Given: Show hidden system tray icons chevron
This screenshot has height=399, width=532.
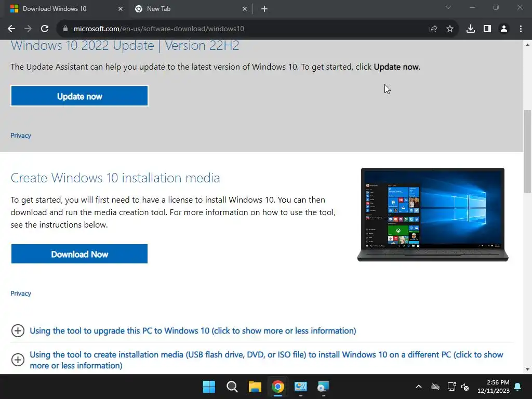Looking at the screenshot, I should pos(419,387).
